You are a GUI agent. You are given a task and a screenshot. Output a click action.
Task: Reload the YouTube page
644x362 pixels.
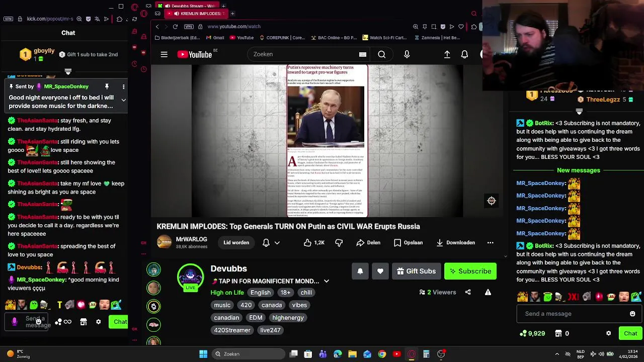coord(175,27)
